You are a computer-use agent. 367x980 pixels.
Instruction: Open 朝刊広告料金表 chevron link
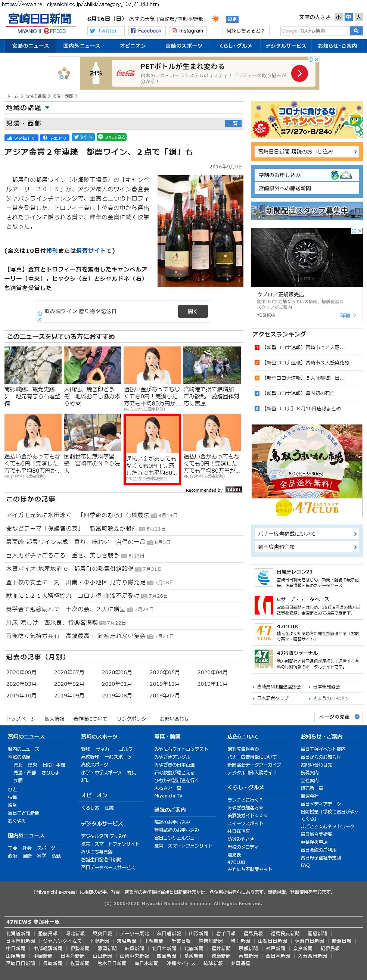pyautogui.click(x=307, y=547)
